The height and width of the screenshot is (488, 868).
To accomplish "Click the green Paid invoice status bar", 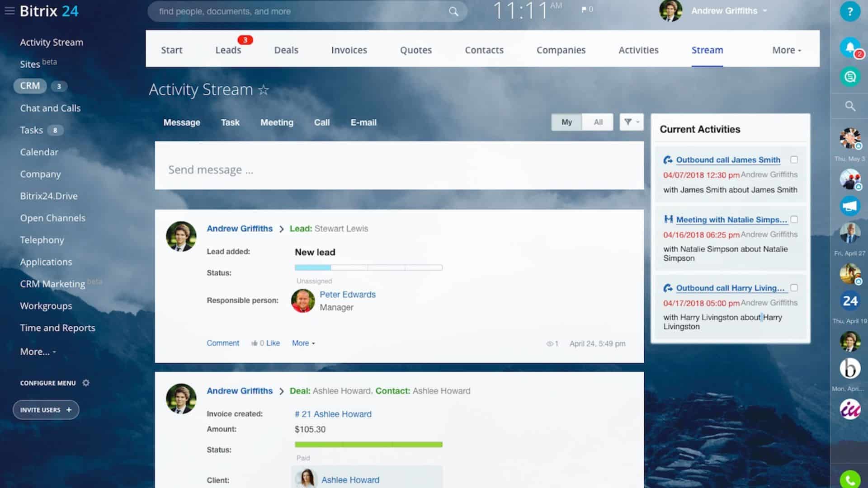I will point(368,445).
